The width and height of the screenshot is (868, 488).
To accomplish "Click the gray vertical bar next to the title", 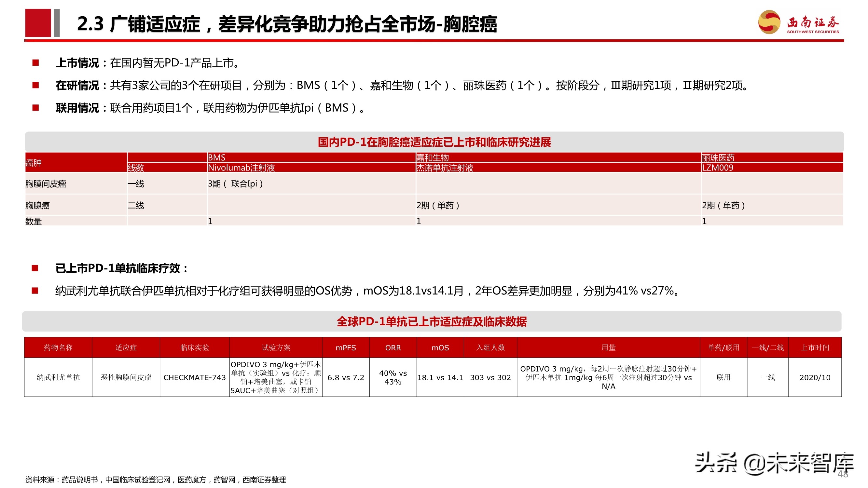I will [x=57, y=24].
